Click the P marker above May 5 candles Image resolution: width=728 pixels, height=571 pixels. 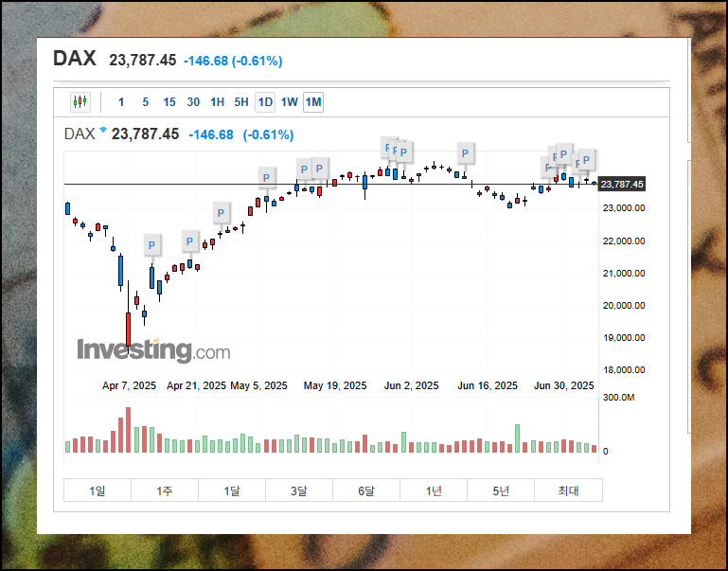(267, 178)
